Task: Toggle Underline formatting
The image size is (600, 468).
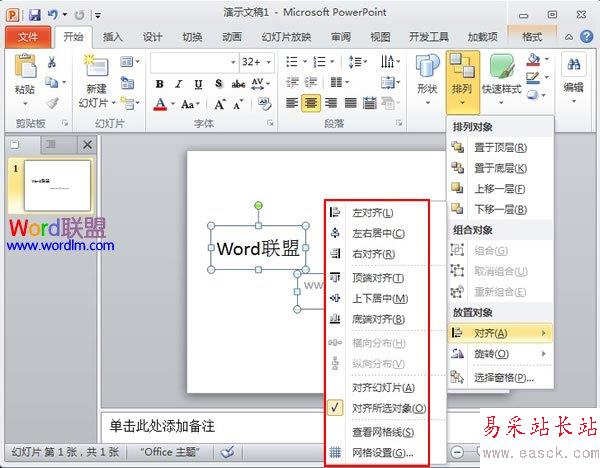Action: (198, 84)
